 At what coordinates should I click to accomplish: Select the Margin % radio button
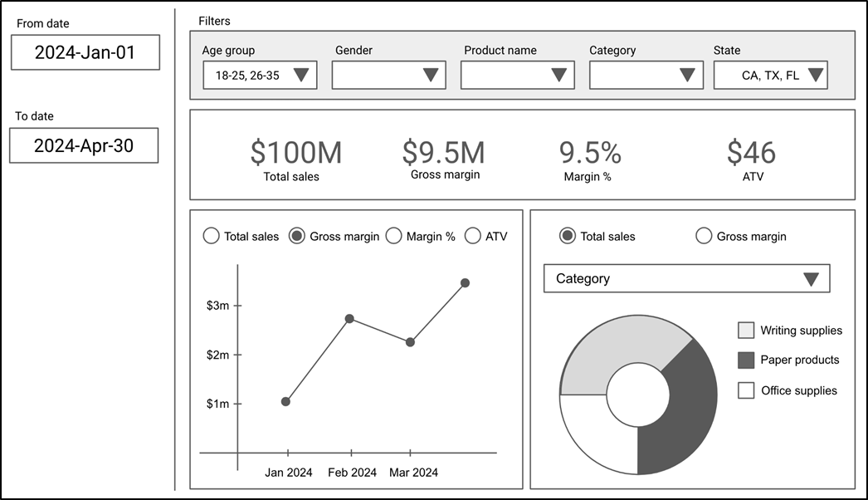click(393, 236)
